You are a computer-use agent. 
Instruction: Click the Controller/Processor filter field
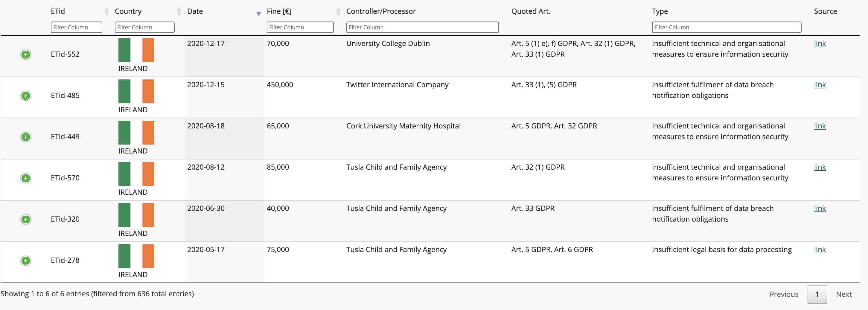(x=422, y=27)
